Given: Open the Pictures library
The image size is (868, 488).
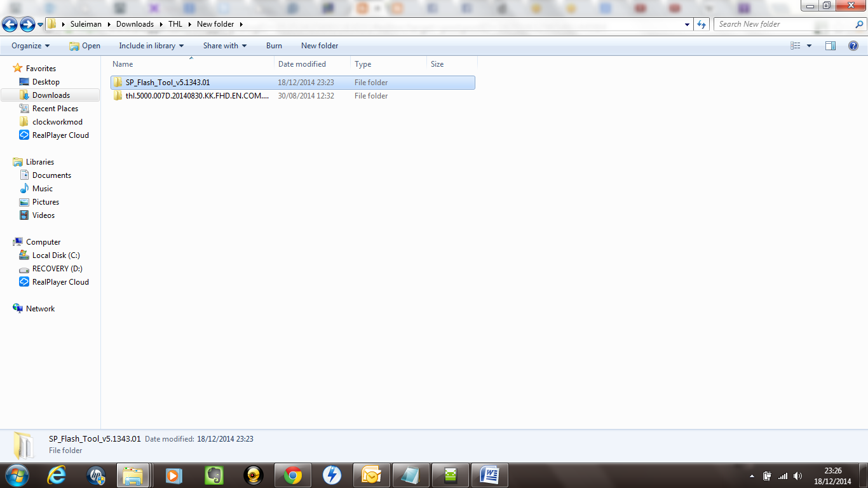Looking at the screenshot, I should tap(46, 202).
